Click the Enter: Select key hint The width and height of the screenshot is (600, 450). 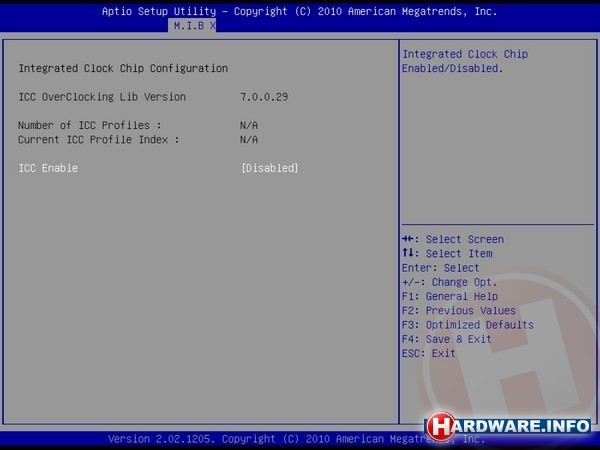(x=440, y=268)
